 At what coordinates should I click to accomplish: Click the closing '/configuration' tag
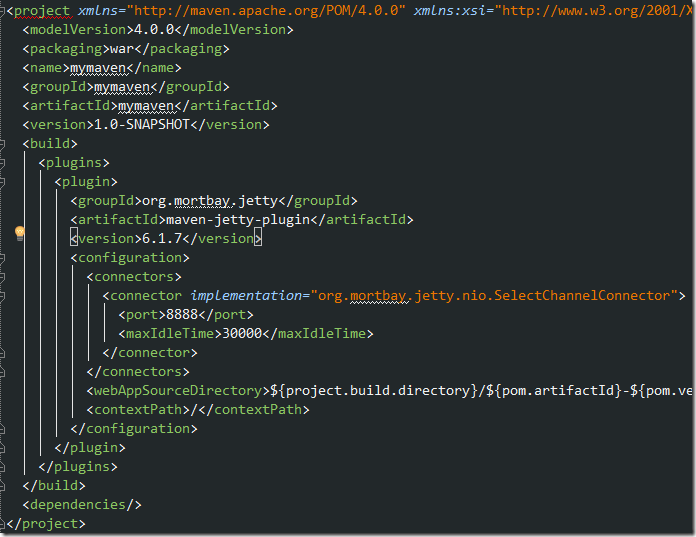click(134, 429)
